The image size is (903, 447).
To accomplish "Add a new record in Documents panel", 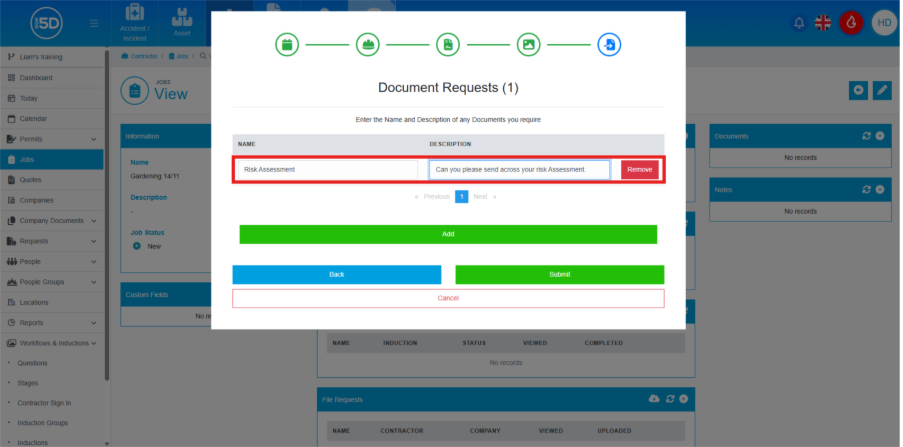I will point(880,136).
